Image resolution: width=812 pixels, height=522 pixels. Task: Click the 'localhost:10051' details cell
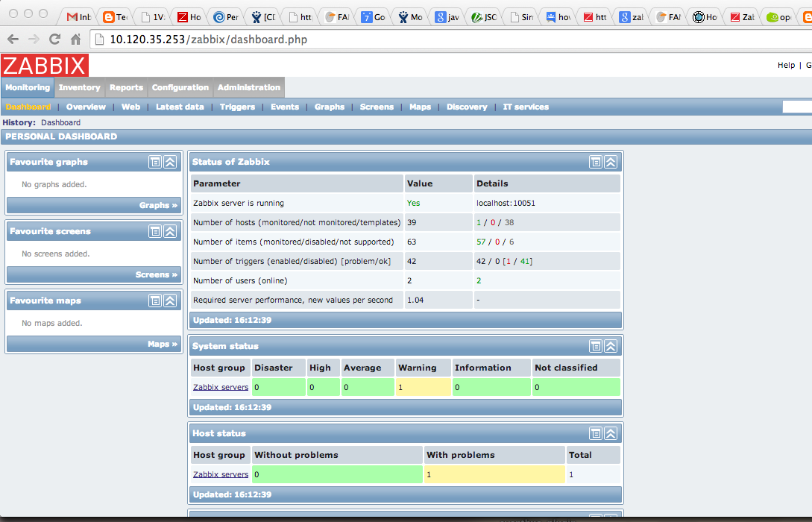click(x=547, y=203)
